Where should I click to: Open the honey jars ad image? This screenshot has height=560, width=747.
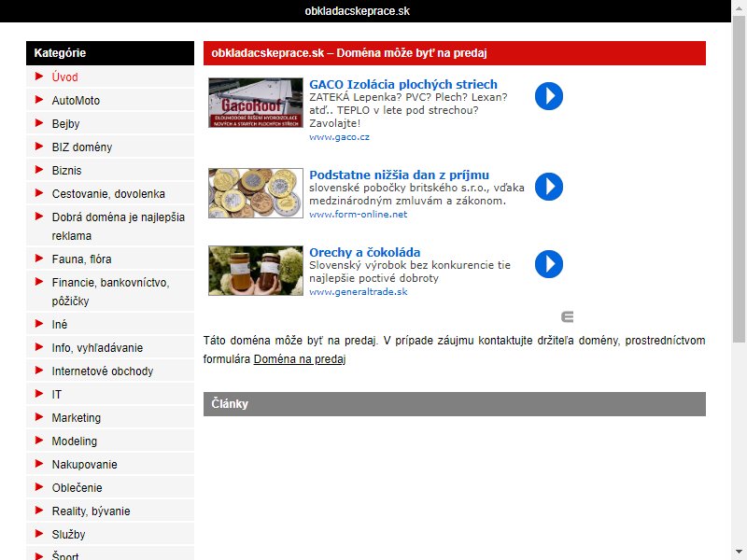[x=256, y=271]
